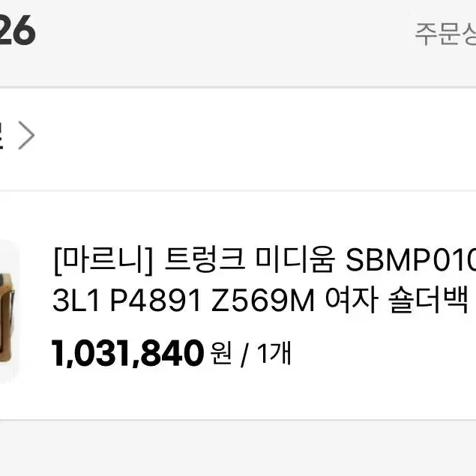Select the [마르니] brand tag in title

(103, 260)
